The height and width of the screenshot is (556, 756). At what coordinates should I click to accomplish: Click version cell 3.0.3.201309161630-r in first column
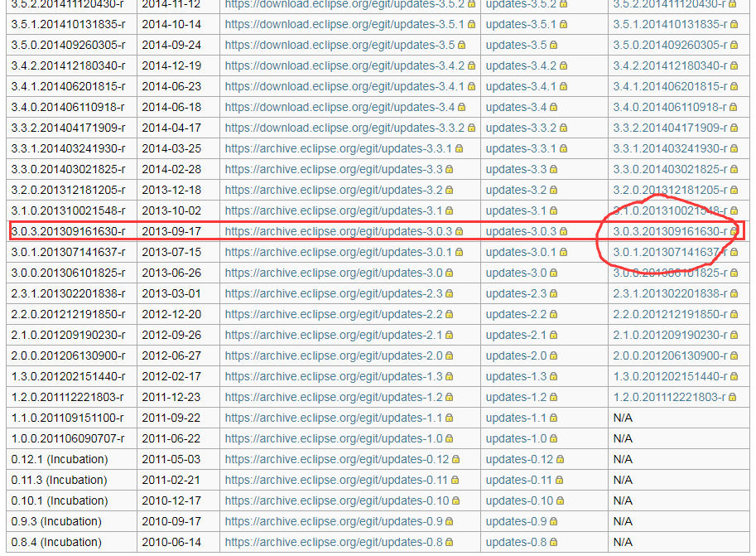coord(68,231)
